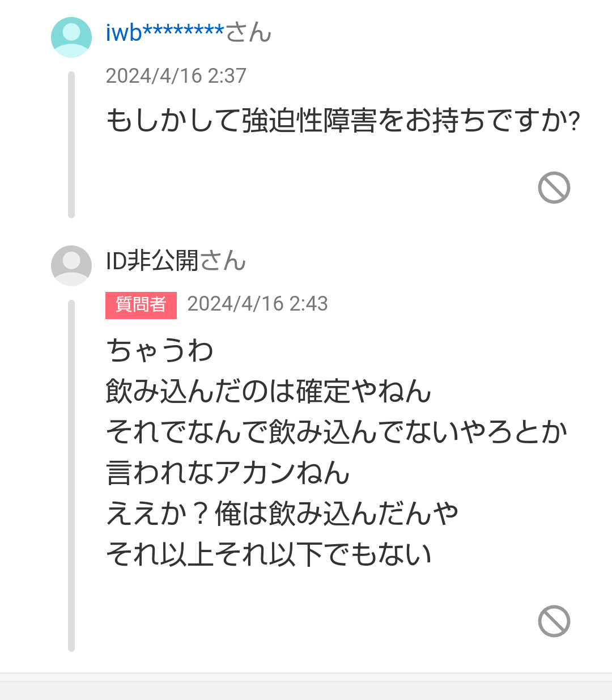Tap the line ええか？俺は飲み込んだんや
The width and height of the screenshot is (612, 700).
point(282,514)
